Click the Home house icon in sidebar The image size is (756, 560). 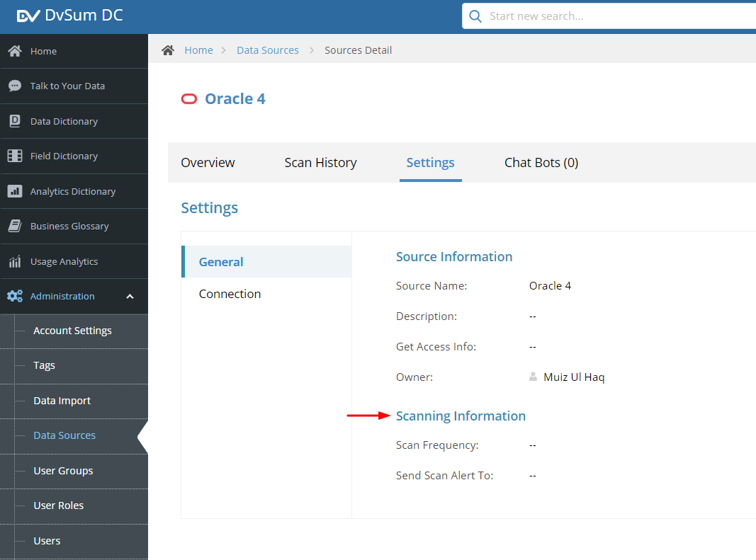(15, 51)
